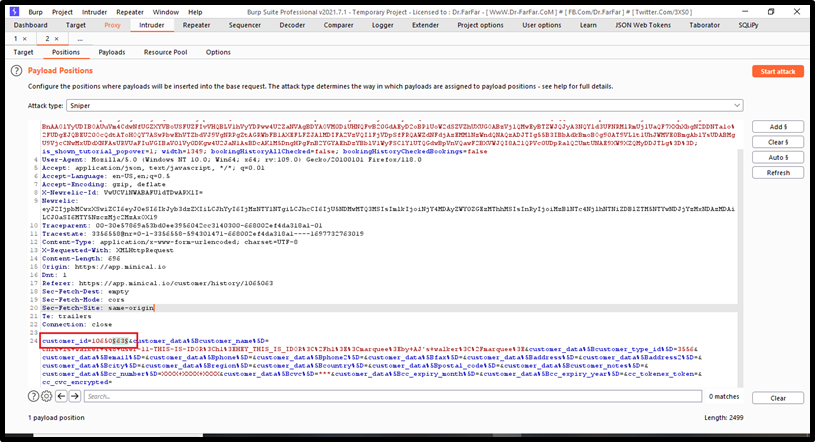The height and width of the screenshot is (442, 815).
Task: Switch to the Repeater tool tab
Action: click(x=196, y=25)
